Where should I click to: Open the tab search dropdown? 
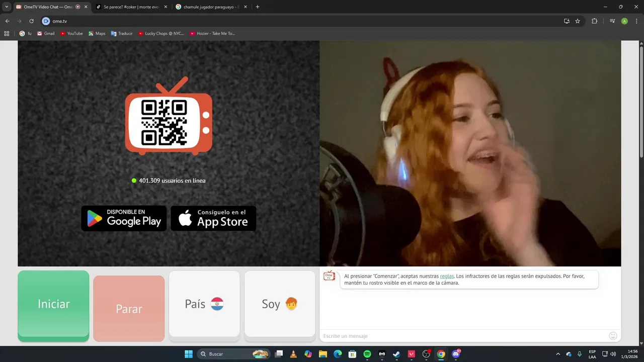pos(7,7)
